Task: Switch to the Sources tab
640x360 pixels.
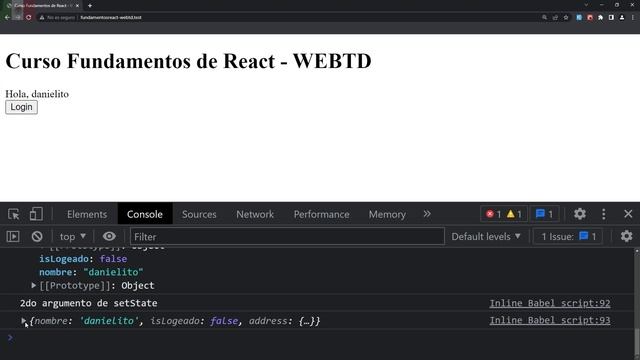Action: [199, 214]
